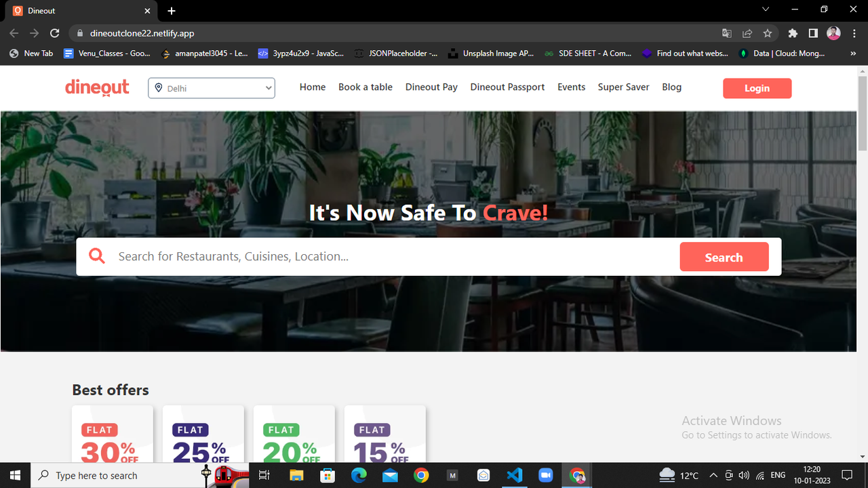Open the tab search dropdown arrow
This screenshot has height=488, width=868.
pos(766,9)
